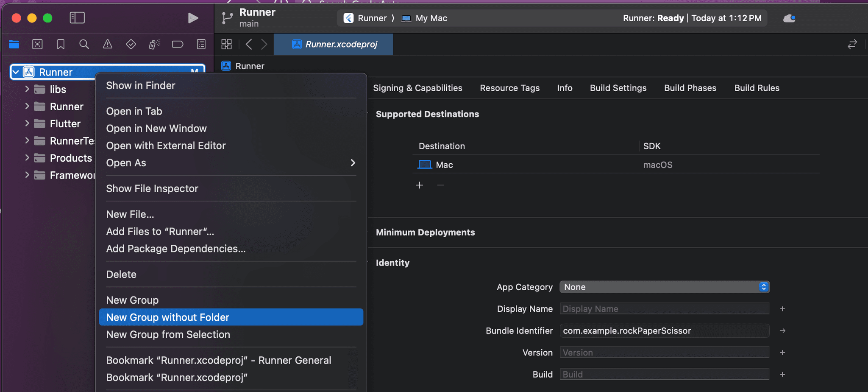
Task: Click the arrow next to Bundle Identifier
Action: (x=782, y=330)
